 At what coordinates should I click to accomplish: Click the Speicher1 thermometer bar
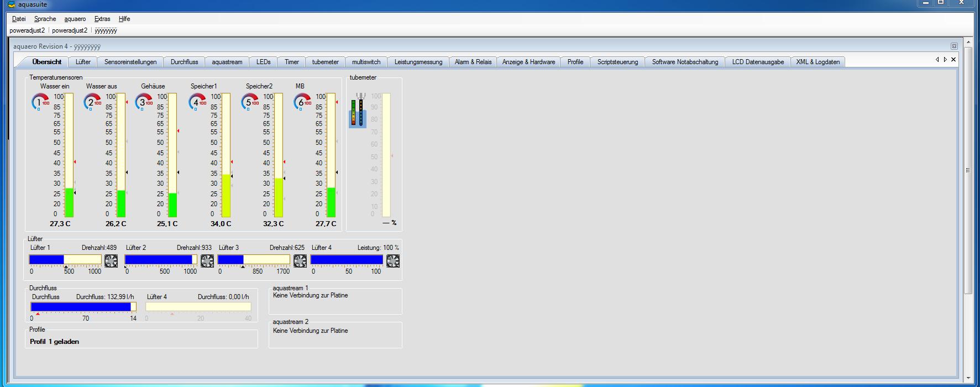[x=226, y=155]
